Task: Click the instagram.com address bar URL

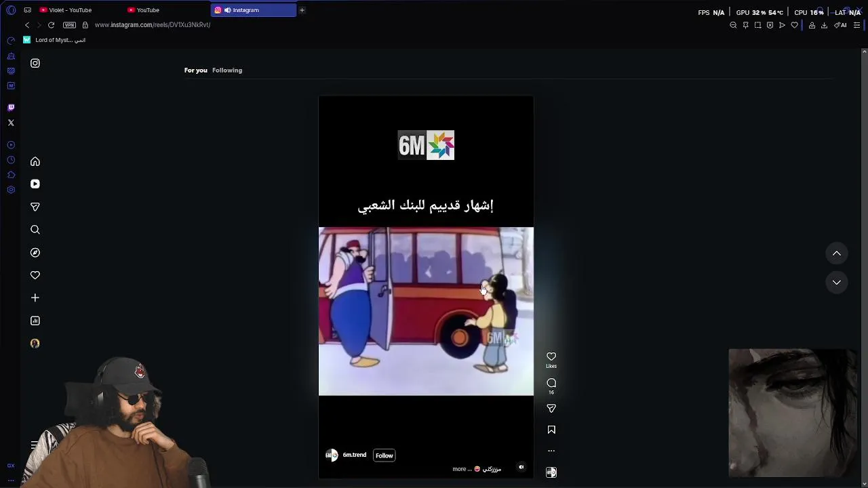Action: pyautogui.click(x=153, y=25)
